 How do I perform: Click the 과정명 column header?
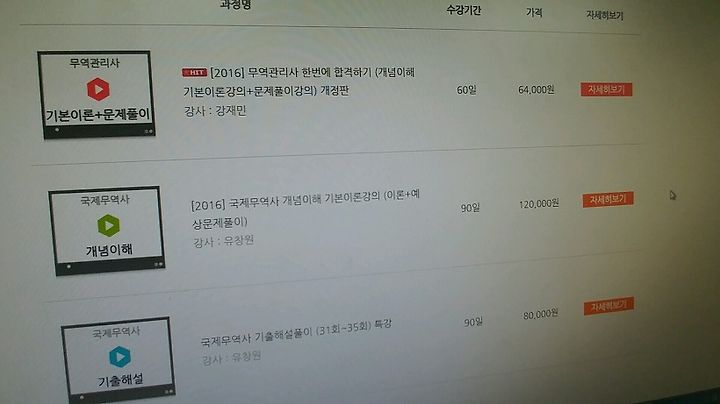point(236,5)
